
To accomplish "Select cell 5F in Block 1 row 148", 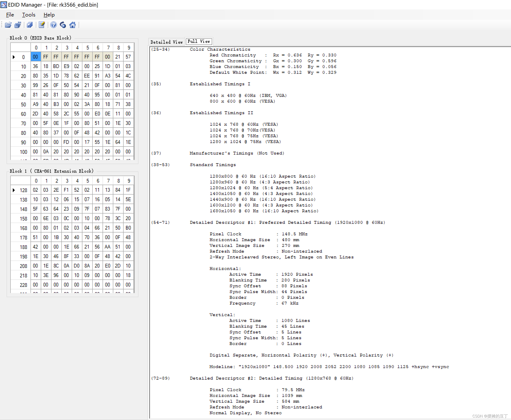I will click(36, 209).
